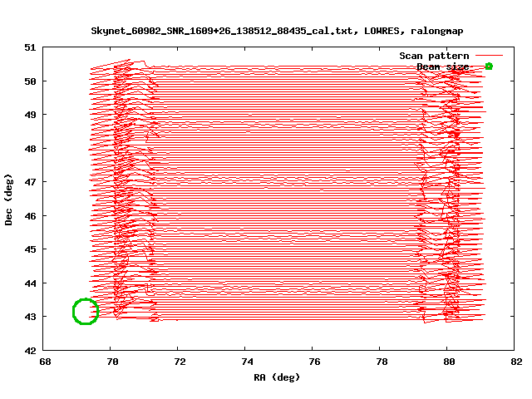Click the y-axis tick label 46
Screen dimensions: 532x399
(x=30, y=216)
